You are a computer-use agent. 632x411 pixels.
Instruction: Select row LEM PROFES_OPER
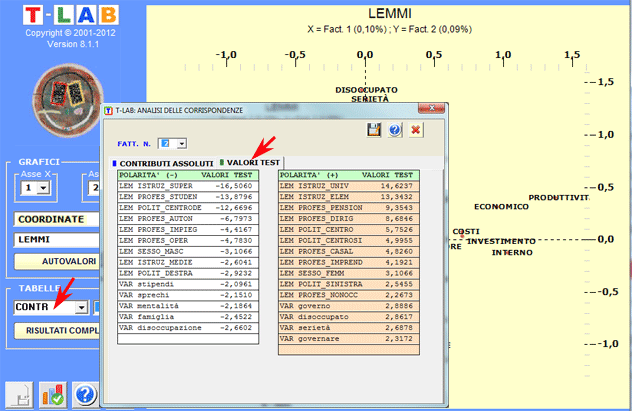(x=188, y=240)
